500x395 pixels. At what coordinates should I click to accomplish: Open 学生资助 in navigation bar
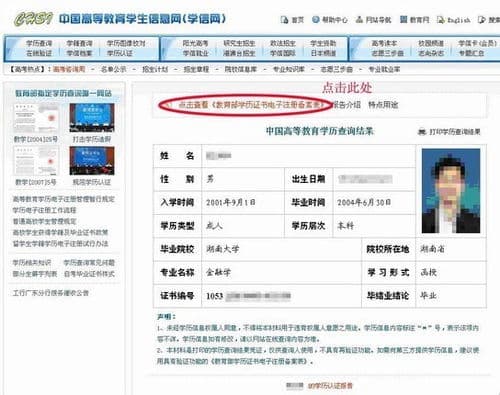click(323, 43)
